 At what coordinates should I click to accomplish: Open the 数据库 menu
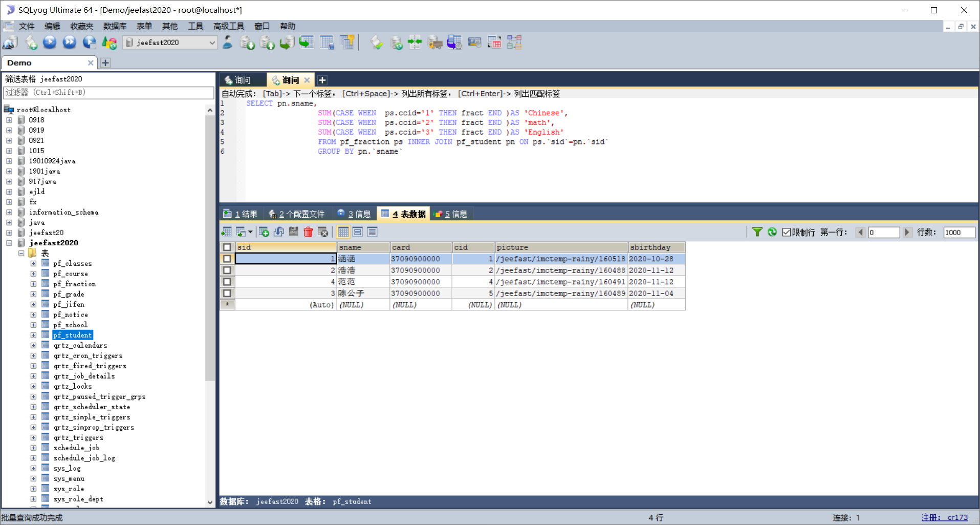[x=115, y=26]
